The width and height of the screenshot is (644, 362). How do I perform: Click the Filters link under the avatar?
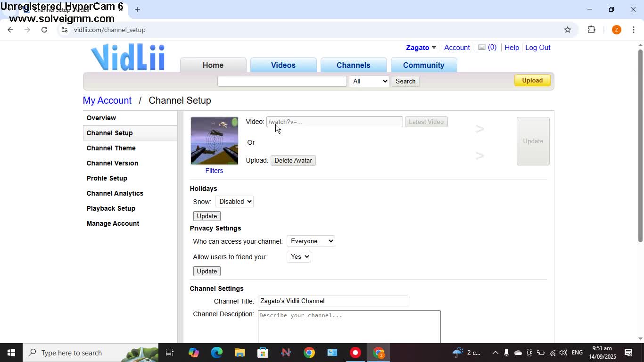pos(214,171)
